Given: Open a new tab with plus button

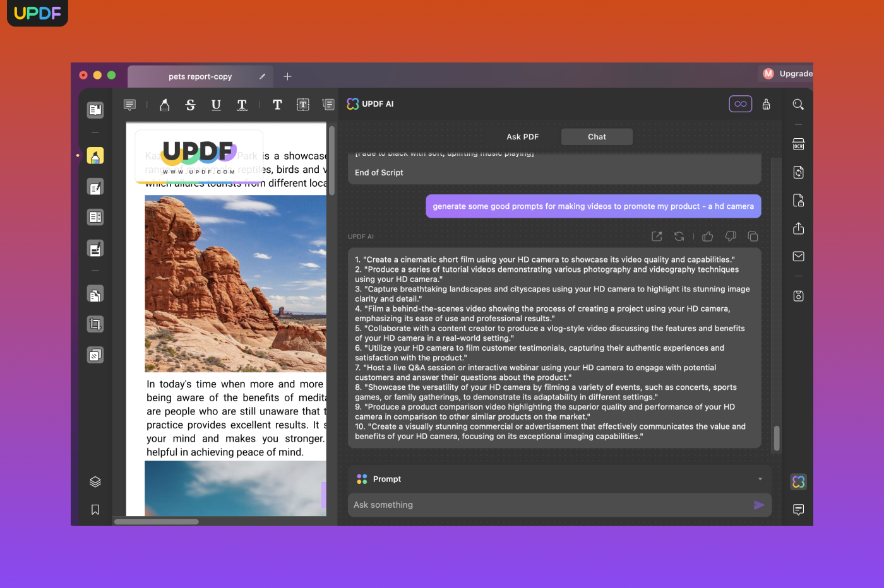Looking at the screenshot, I should (x=287, y=76).
